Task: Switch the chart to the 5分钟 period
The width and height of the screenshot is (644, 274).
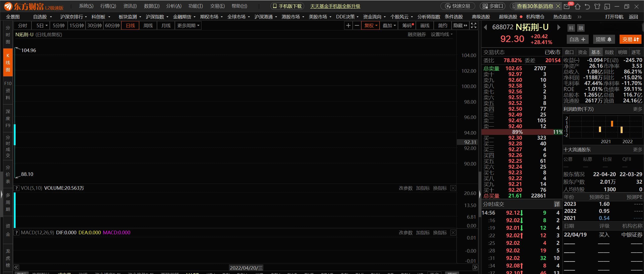Action: [59, 25]
